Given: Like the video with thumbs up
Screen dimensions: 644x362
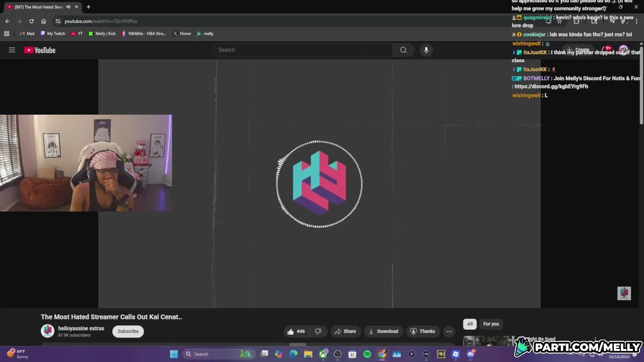Looking at the screenshot, I should click(x=296, y=331).
